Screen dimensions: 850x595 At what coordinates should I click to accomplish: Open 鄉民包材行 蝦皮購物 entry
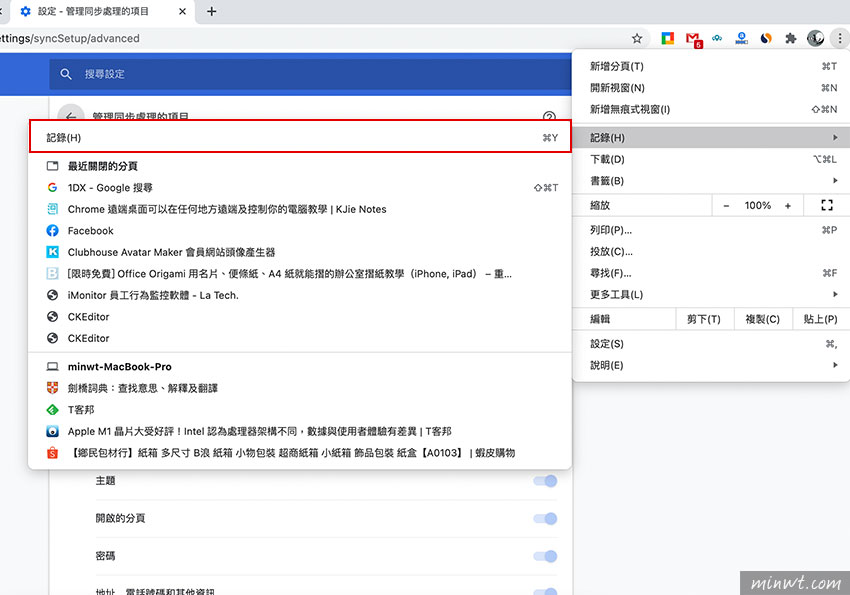pos(302,453)
